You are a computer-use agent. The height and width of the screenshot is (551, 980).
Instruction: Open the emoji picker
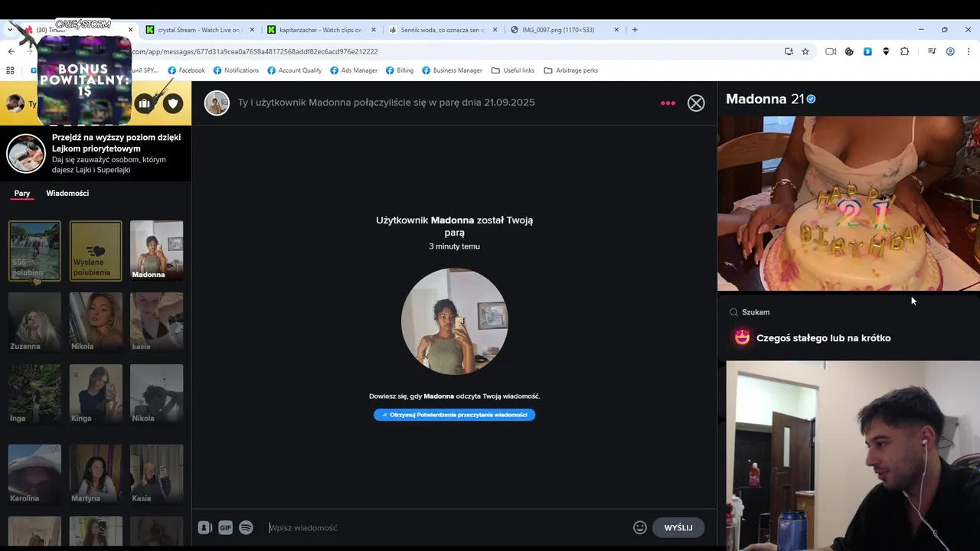click(640, 527)
